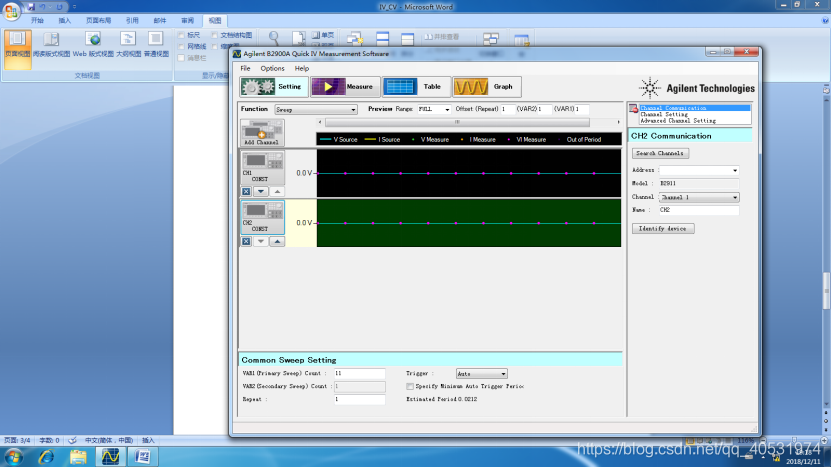Open the 页面布局 ribbon tab in Word

tap(99, 21)
